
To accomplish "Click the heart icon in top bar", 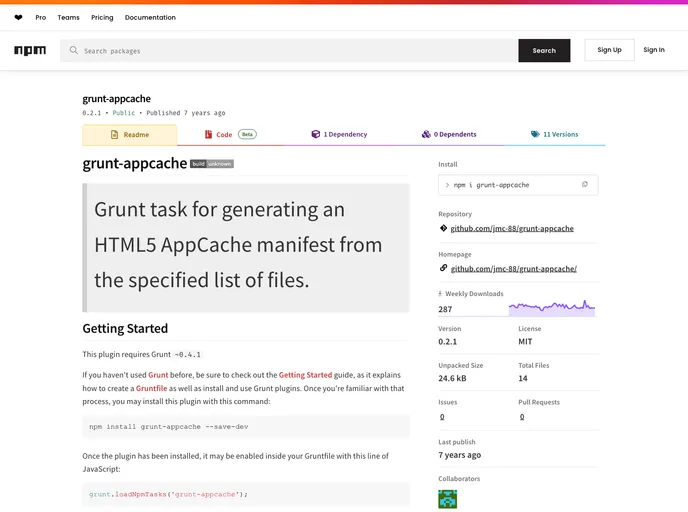I will click(18, 18).
